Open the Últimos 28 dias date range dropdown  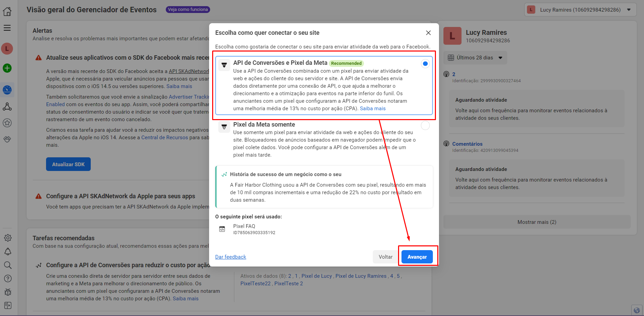[475, 58]
